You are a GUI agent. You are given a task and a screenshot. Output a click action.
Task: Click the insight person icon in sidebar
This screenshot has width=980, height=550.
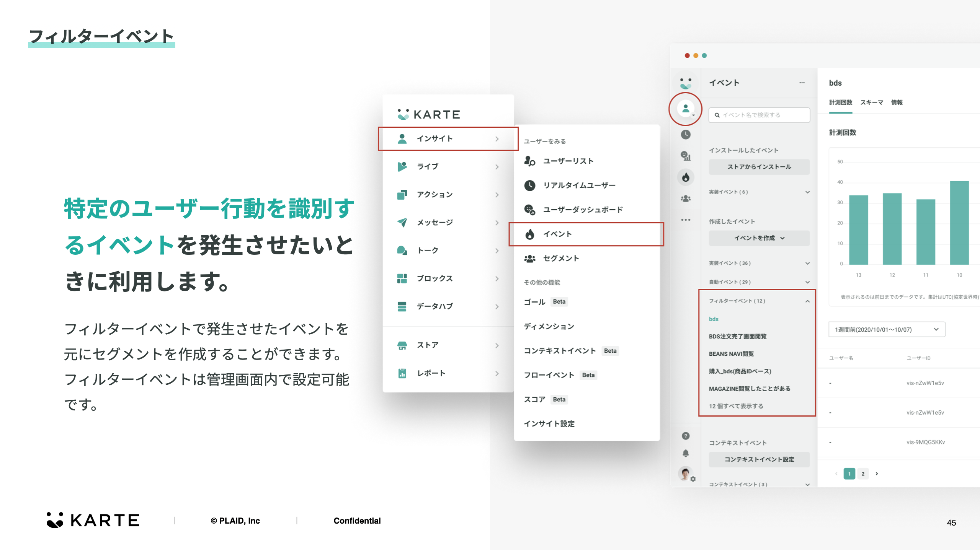(x=686, y=109)
